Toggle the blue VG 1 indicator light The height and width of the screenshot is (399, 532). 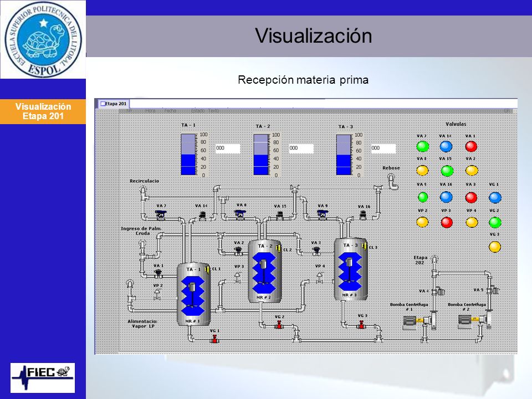click(495, 197)
